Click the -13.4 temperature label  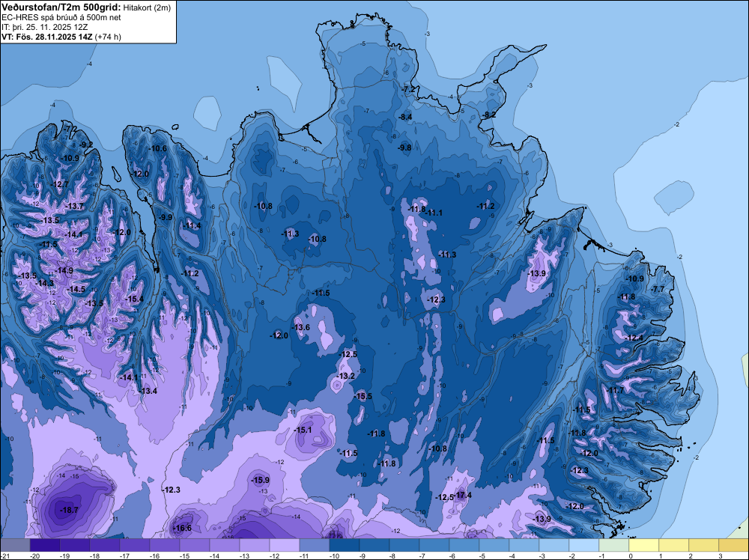click(148, 391)
